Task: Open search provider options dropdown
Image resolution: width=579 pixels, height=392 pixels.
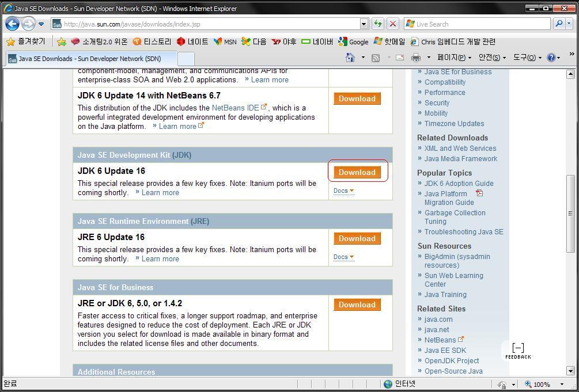Action: coord(569,24)
